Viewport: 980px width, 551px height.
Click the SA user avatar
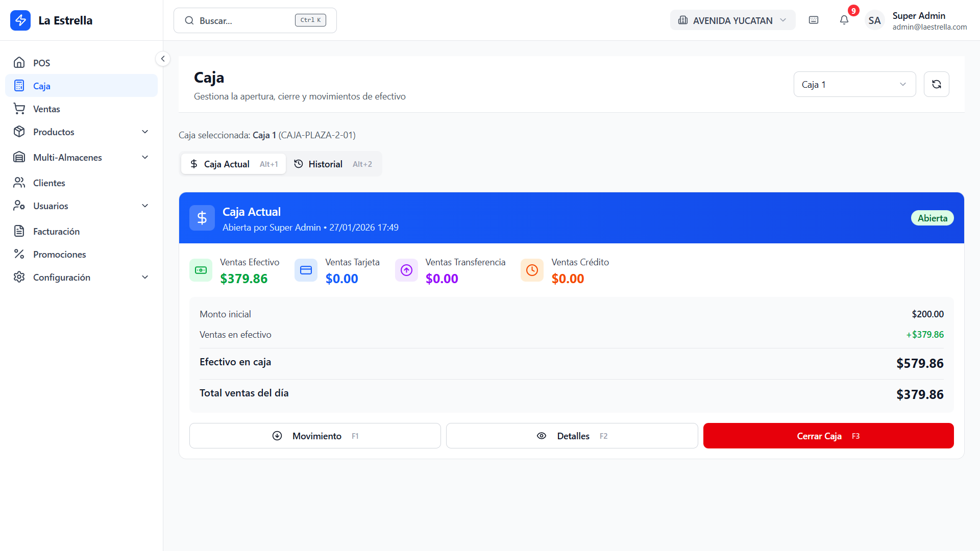(874, 20)
